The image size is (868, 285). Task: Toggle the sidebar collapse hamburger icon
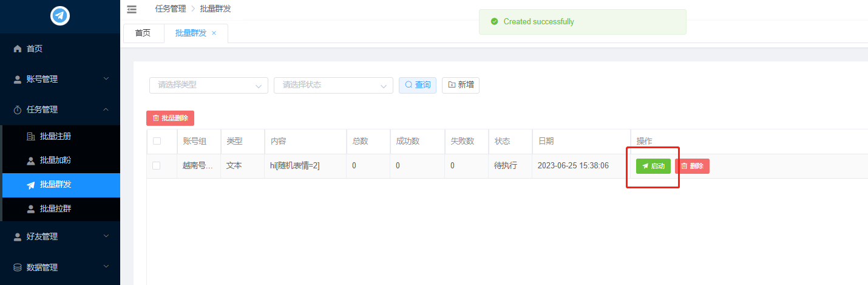(132, 9)
